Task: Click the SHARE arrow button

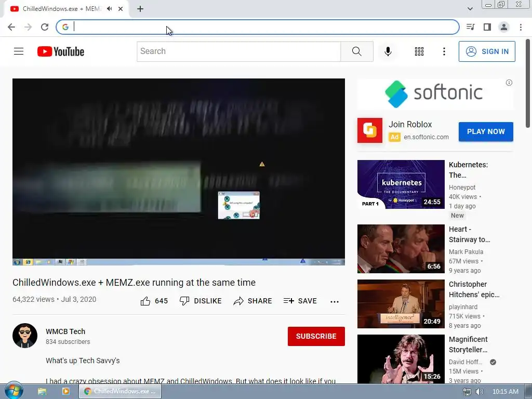Action: [x=253, y=301]
